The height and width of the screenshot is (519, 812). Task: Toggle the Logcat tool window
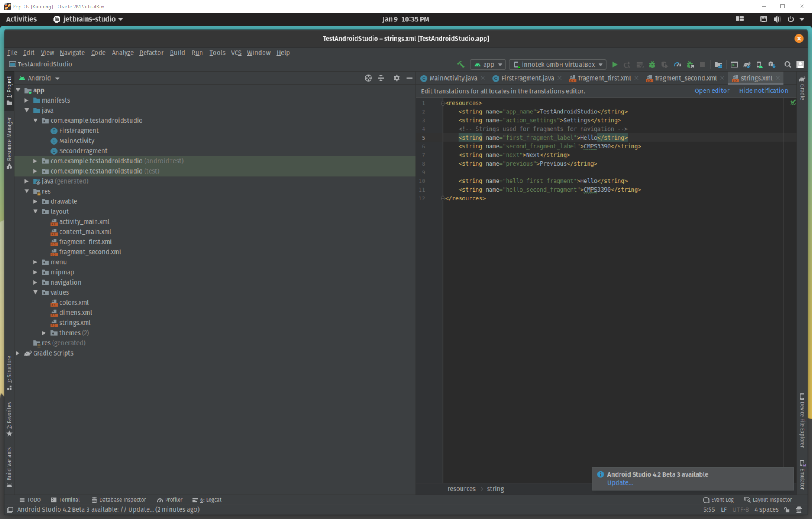click(x=207, y=500)
